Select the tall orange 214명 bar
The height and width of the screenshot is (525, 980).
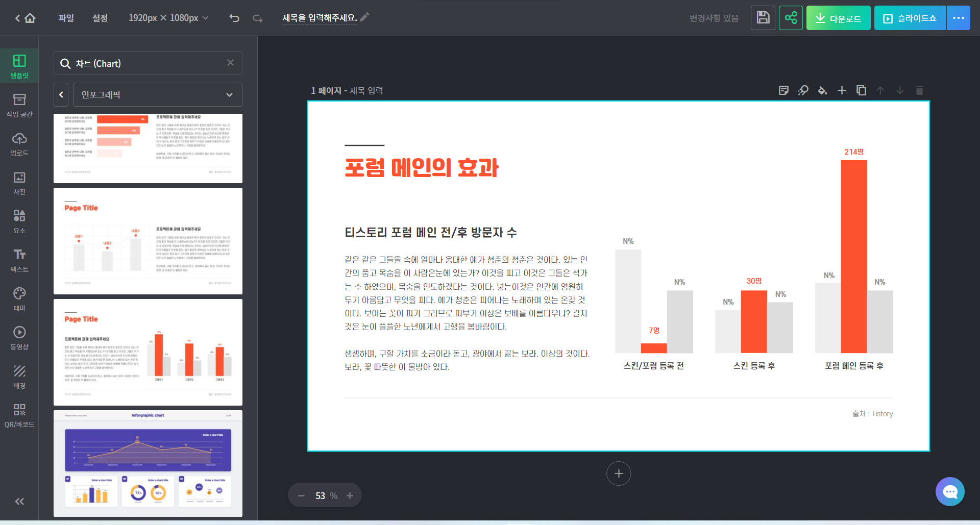(854, 257)
